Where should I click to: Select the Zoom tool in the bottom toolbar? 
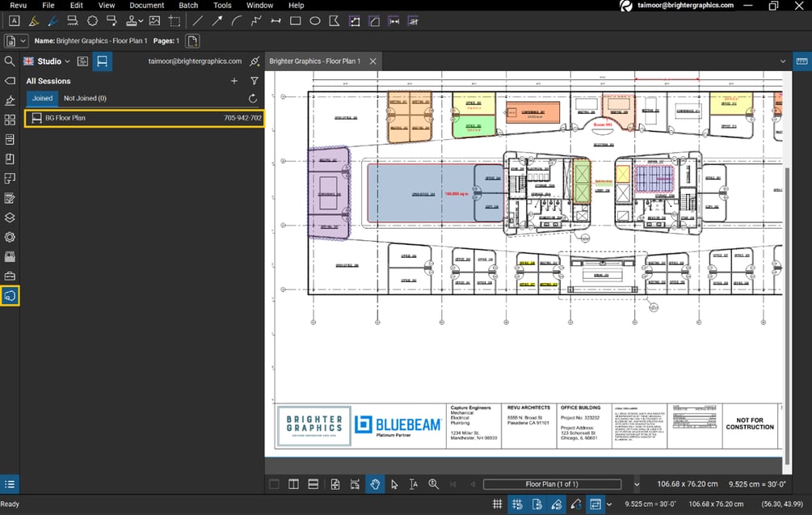coord(434,483)
